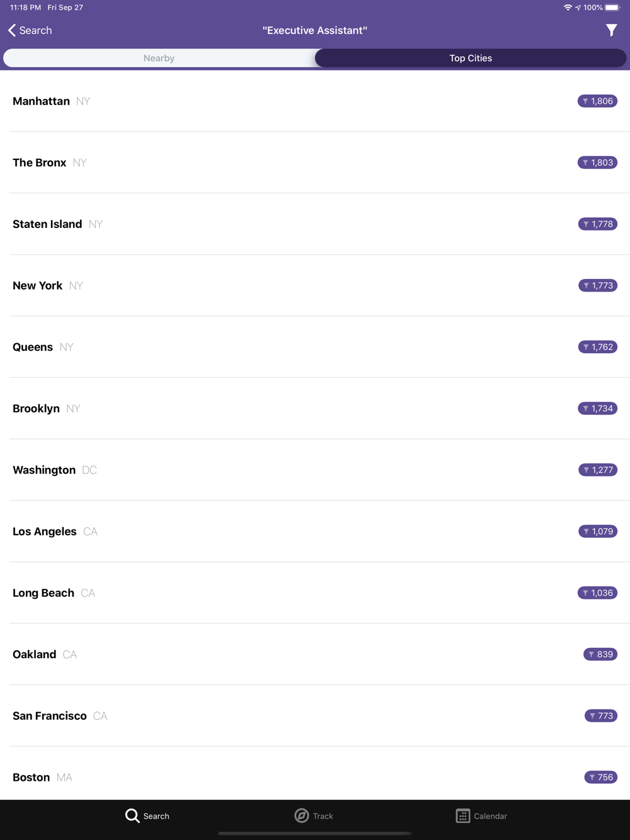Screen dimensions: 630x840
Task: Select the Queens NY row
Action: [x=315, y=347]
